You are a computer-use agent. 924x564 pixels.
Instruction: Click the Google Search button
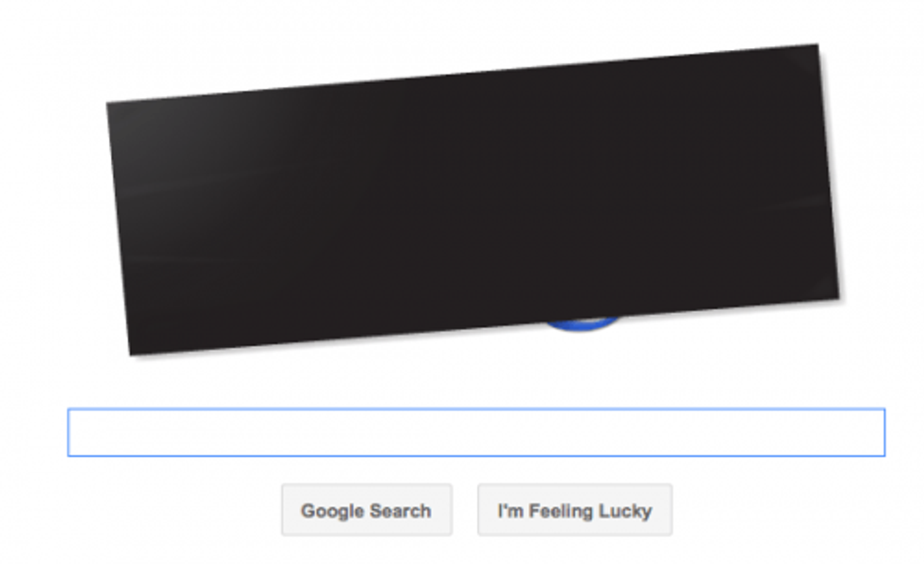[367, 510]
